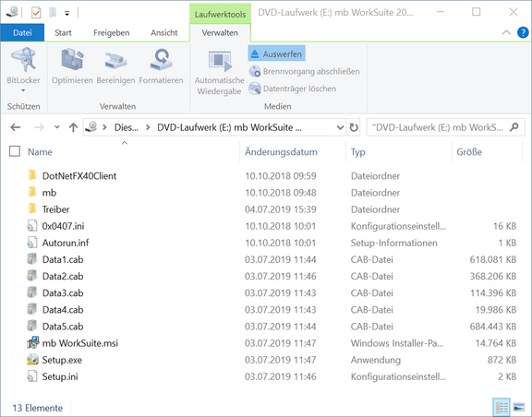Viewport: 532px width, 417px height.
Task: Select the mb WorkSuite.msi installer icon
Action: tap(32, 343)
